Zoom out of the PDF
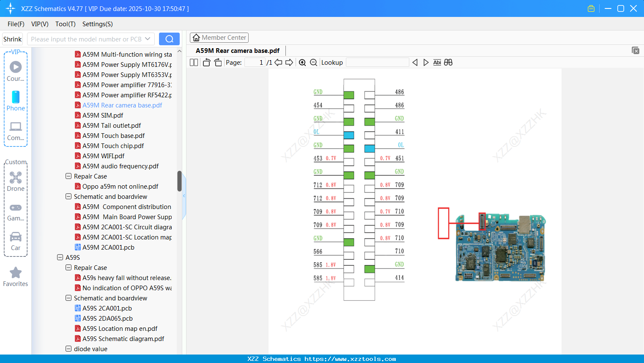 coord(313,63)
